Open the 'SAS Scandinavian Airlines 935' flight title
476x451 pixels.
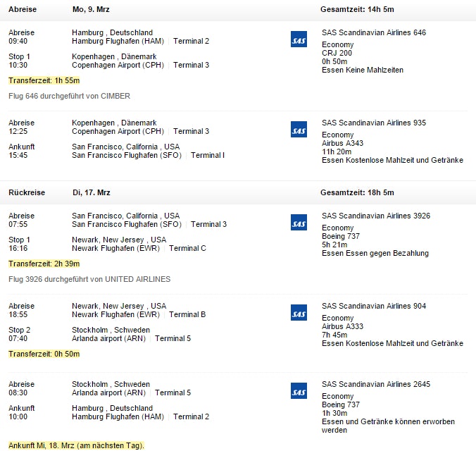[x=373, y=123]
